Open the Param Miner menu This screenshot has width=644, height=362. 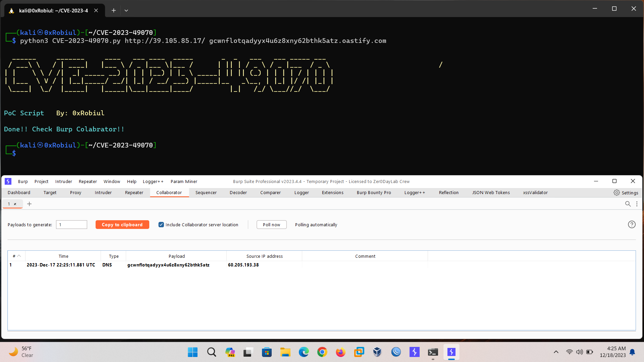(184, 181)
